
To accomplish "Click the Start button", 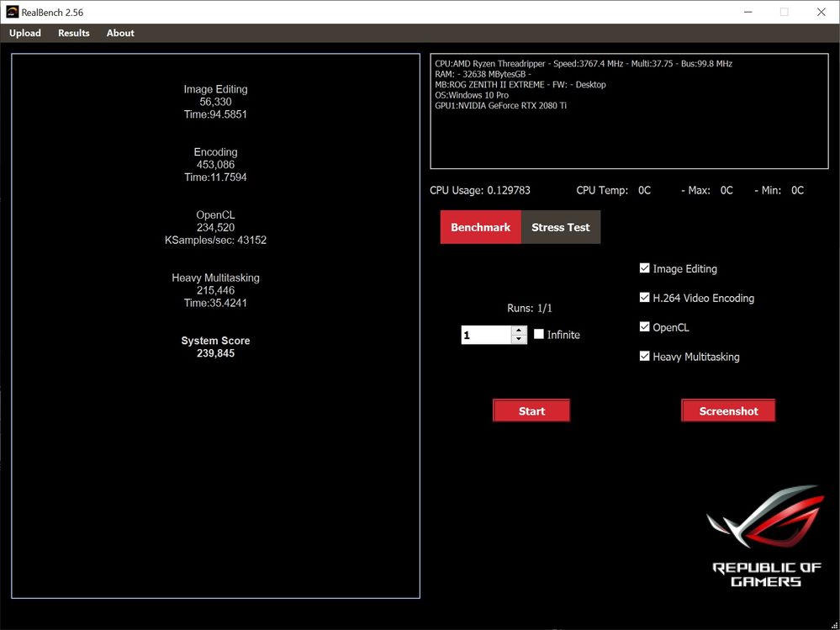I will [531, 411].
